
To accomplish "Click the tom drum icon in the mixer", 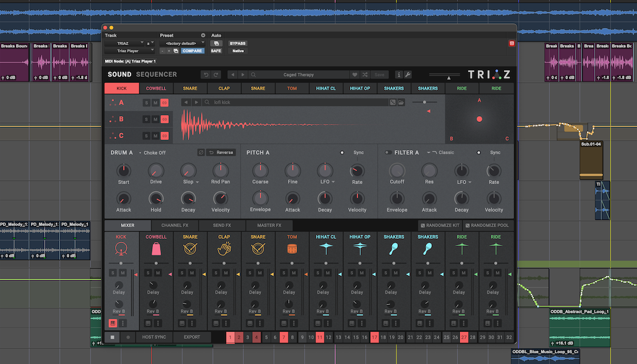I will [x=292, y=250].
